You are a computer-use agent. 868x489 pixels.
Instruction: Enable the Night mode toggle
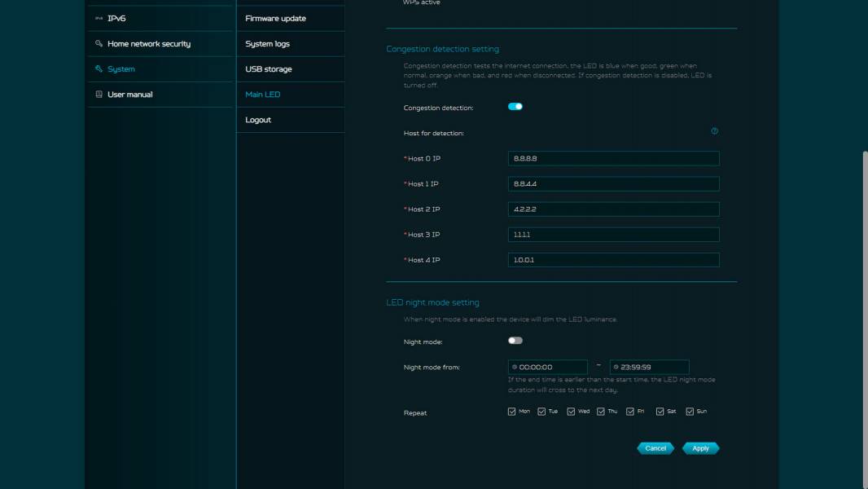tap(515, 341)
